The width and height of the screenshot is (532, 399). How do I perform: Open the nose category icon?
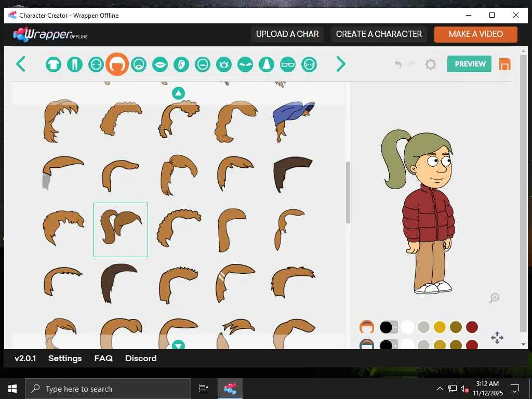point(267,64)
